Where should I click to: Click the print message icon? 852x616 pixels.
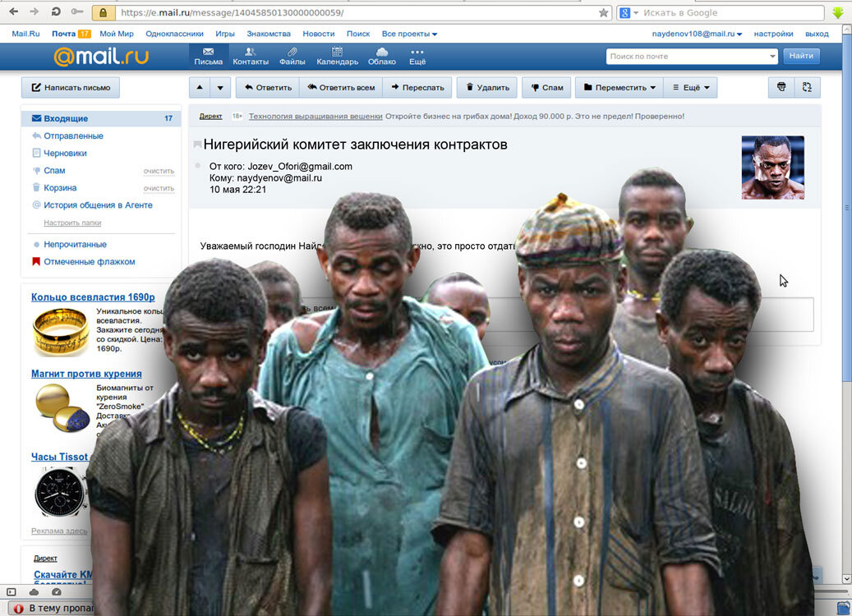tap(781, 87)
